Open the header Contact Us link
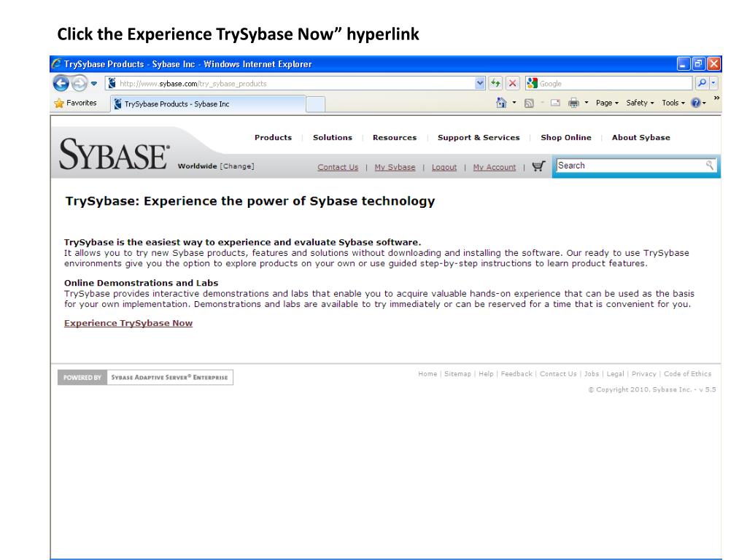The width and height of the screenshot is (747, 560). 338,167
